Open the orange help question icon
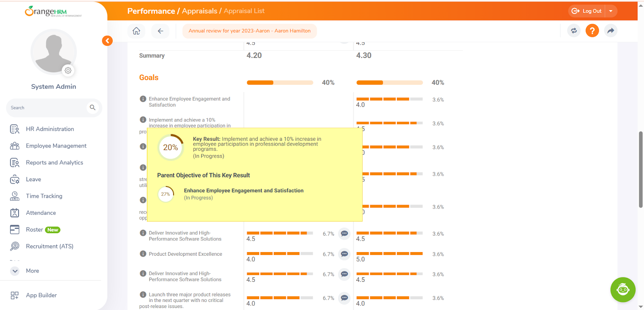This screenshot has width=644, height=310. (x=592, y=31)
